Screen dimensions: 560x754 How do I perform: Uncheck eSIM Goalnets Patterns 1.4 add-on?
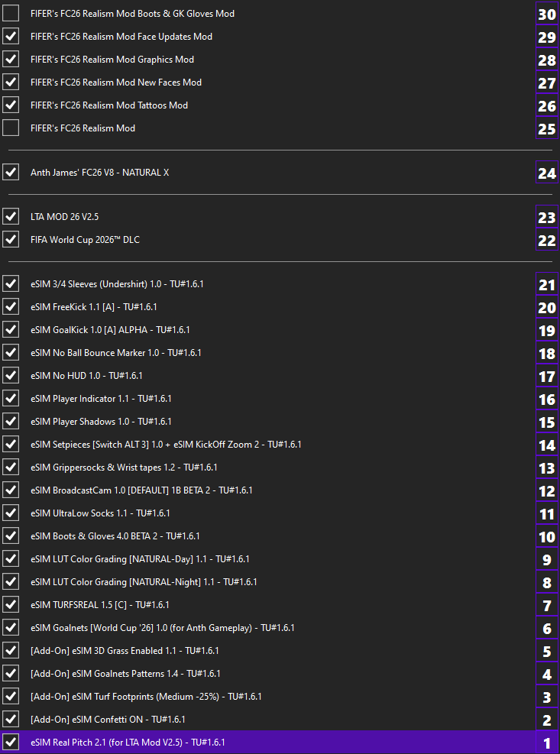(11, 673)
